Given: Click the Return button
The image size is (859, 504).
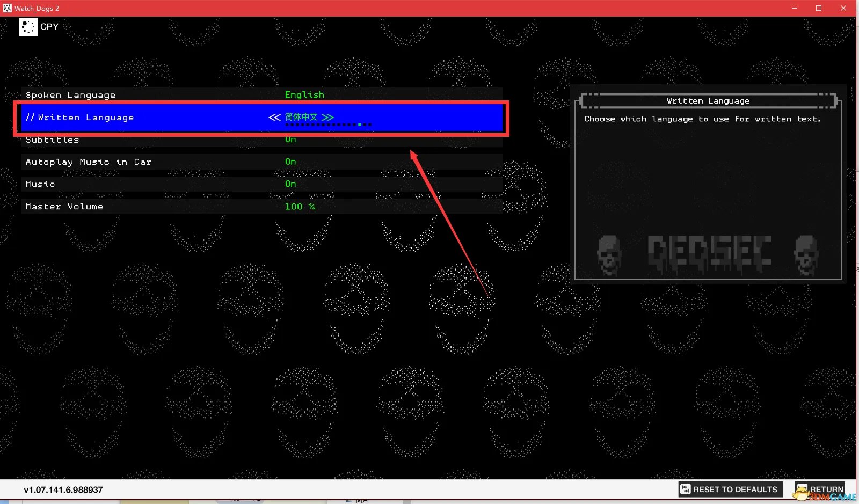Looking at the screenshot, I should [820, 490].
